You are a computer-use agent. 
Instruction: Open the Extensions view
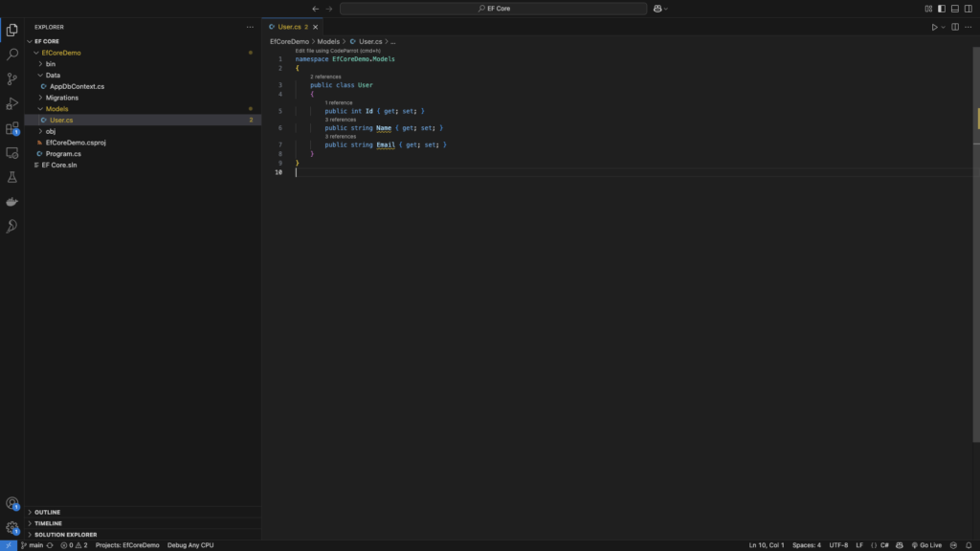click(11, 128)
